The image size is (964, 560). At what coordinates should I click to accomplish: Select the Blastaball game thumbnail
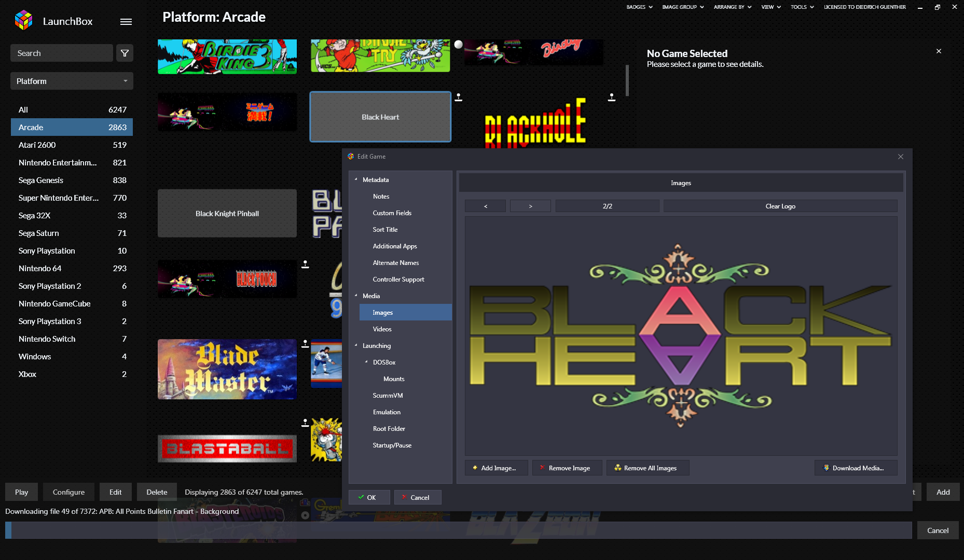point(227,449)
